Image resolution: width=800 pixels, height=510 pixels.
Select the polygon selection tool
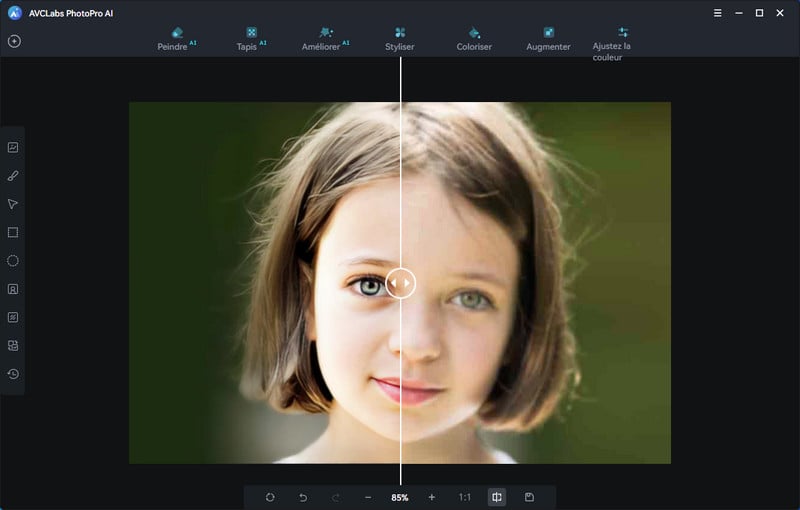[13, 204]
